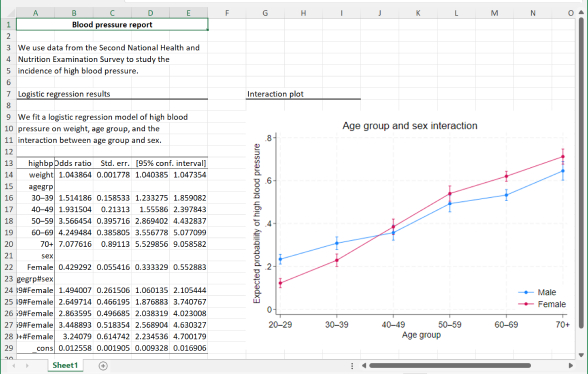Click the tab split handle dots
Screen dimensions: 588x374
pos(352,365)
